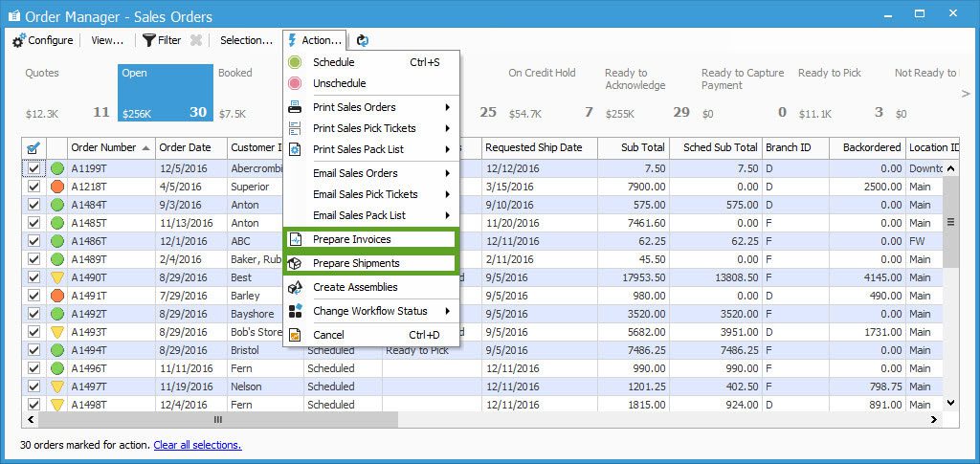Sort by the Order Number column header
The height and width of the screenshot is (464, 980).
coord(111,148)
